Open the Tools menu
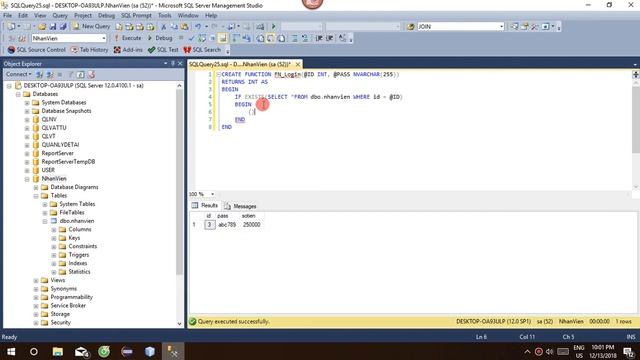 pos(164,16)
